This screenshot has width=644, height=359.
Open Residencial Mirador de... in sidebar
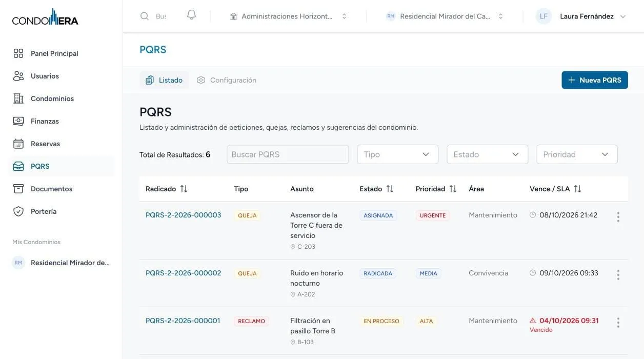pos(62,263)
